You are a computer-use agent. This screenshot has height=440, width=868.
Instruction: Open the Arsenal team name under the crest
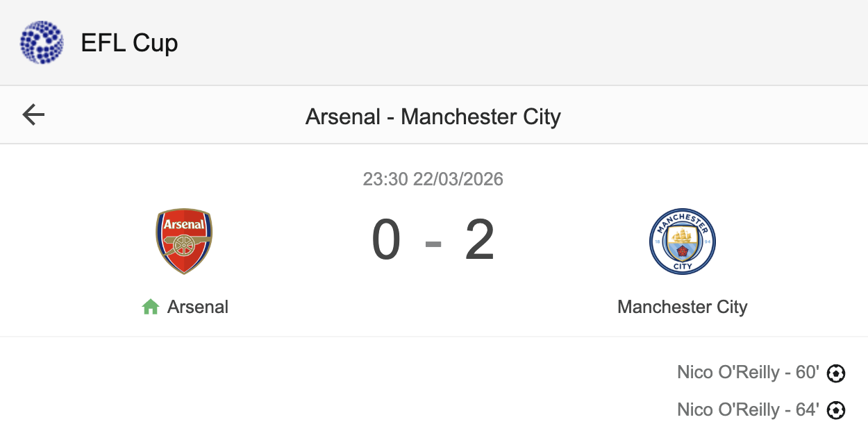[198, 307]
